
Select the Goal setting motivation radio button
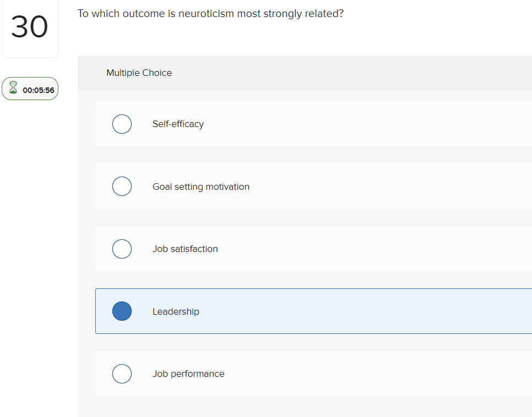click(122, 186)
